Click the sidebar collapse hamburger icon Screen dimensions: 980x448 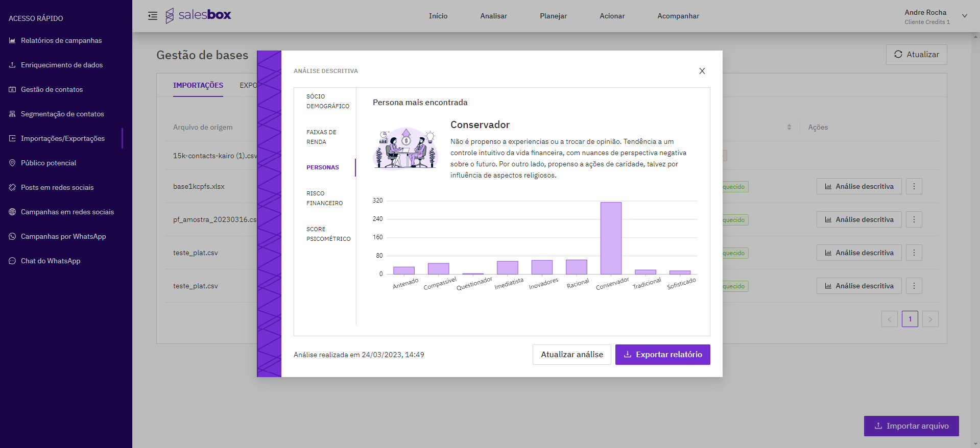coord(152,16)
